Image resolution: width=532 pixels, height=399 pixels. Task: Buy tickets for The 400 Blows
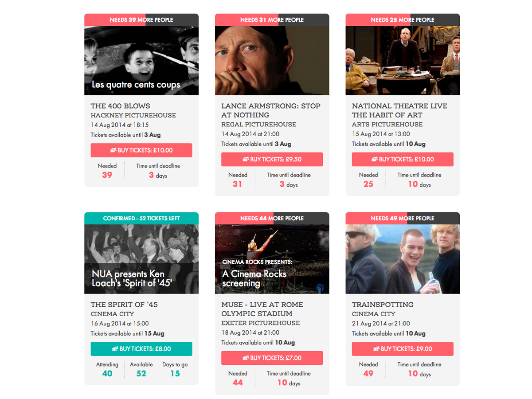[141, 150]
